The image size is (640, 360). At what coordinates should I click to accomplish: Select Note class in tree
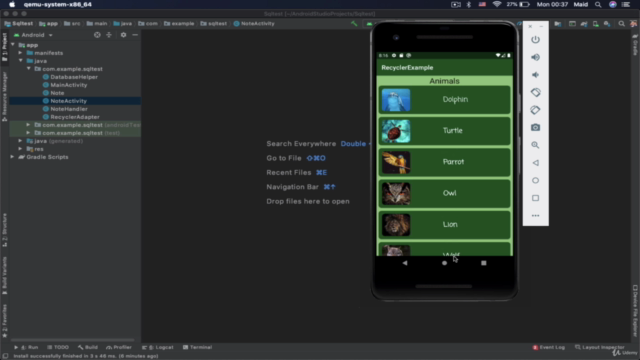coord(57,93)
